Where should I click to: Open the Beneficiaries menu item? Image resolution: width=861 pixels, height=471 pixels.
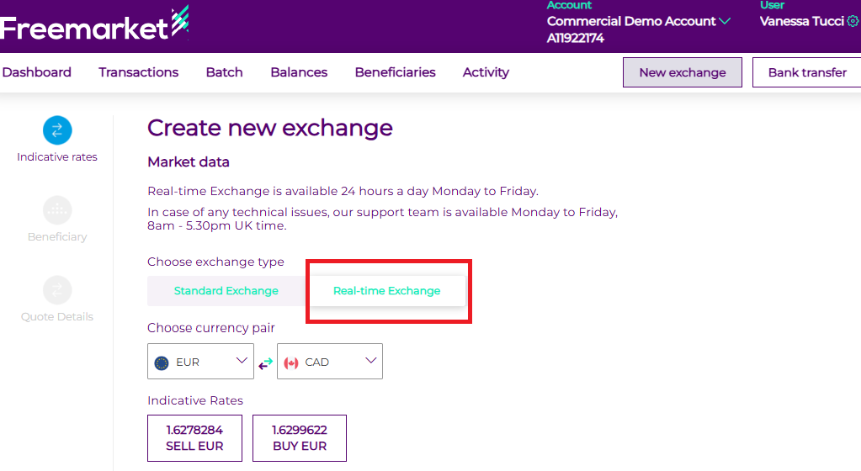(395, 72)
